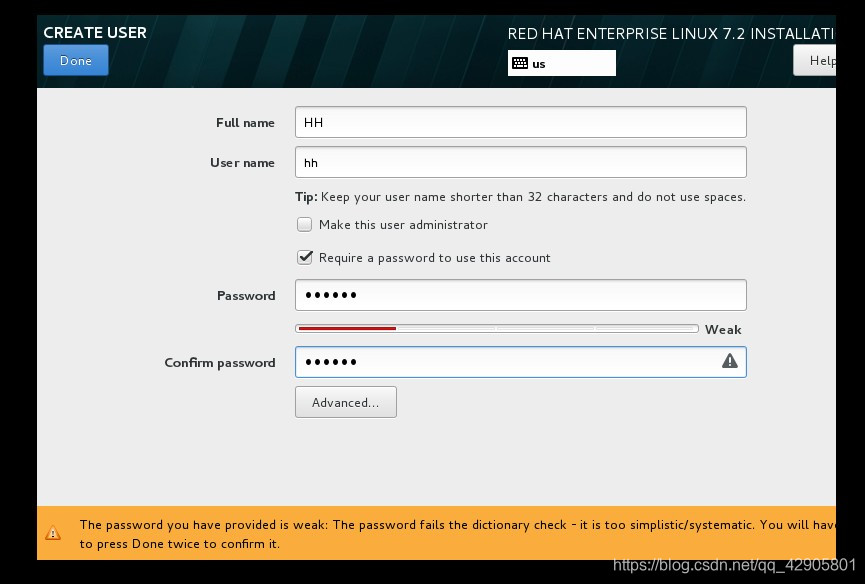Click Red Hat Enterprise Linux 7.2 title
Image resolution: width=865 pixels, height=584 pixels.
pyautogui.click(x=671, y=34)
